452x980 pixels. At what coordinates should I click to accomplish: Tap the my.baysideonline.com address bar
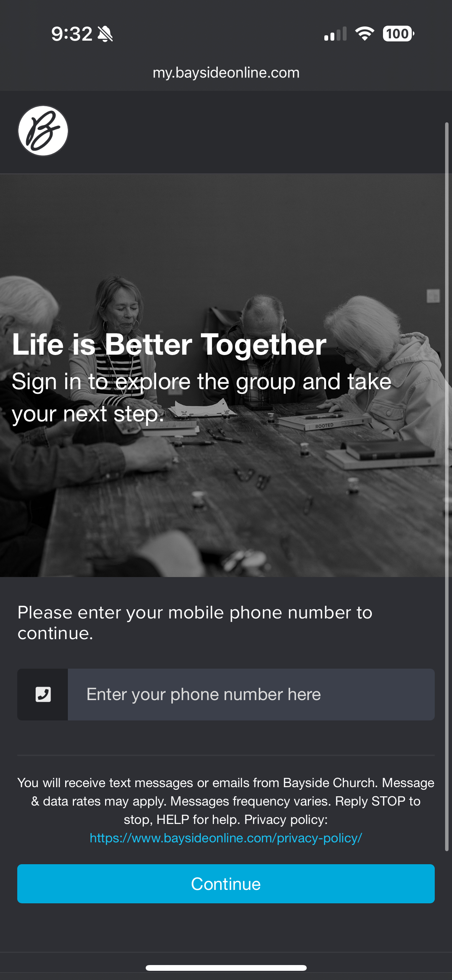[x=226, y=72]
